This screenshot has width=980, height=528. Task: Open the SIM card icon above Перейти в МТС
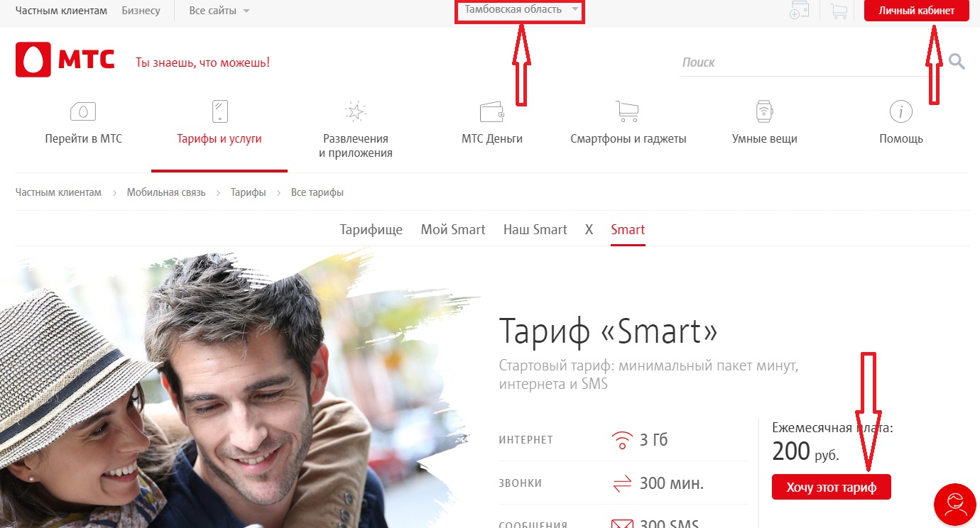[83, 111]
